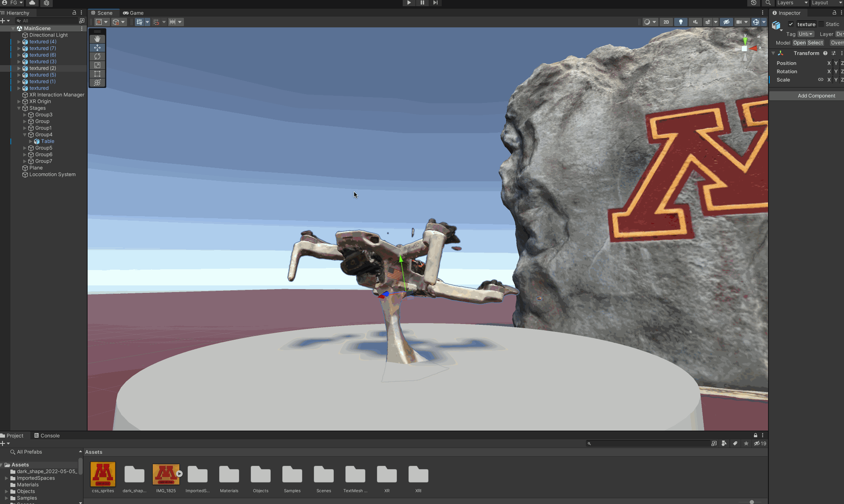The height and width of the screenshot is (504, 844).
Task: Select the Hand view tool
Action: (x=97, y=39)
